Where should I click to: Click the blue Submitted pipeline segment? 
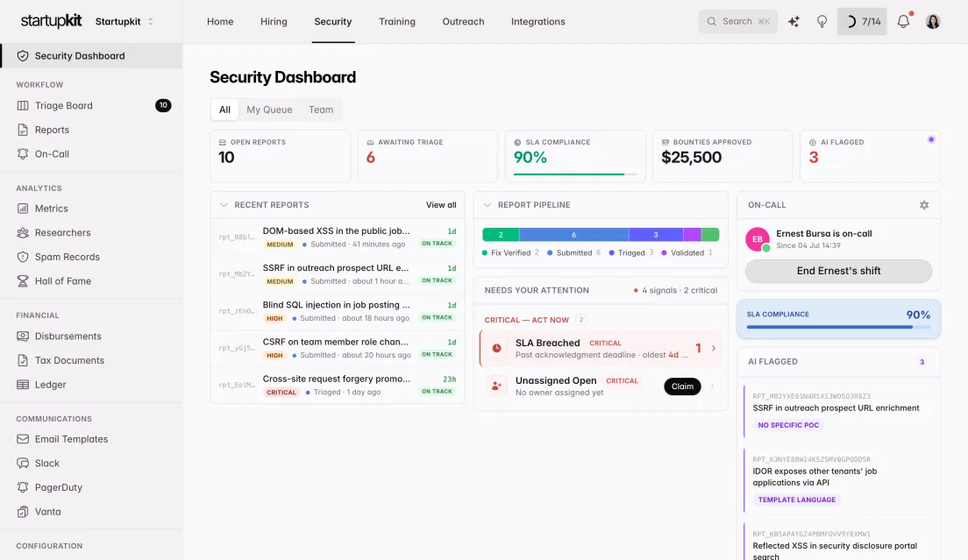tap(574, 234)
